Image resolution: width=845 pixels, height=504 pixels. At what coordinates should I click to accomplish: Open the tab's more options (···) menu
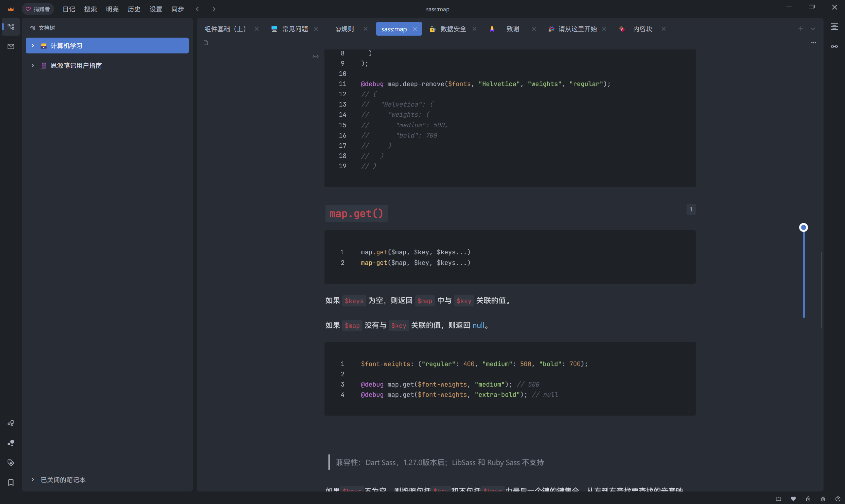(x=814, y=43)
